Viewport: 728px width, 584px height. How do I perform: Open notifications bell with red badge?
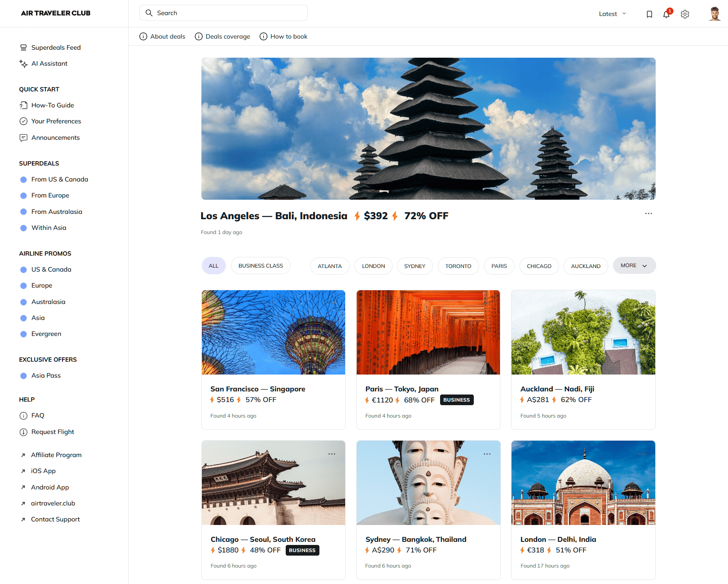pos(666,14)
